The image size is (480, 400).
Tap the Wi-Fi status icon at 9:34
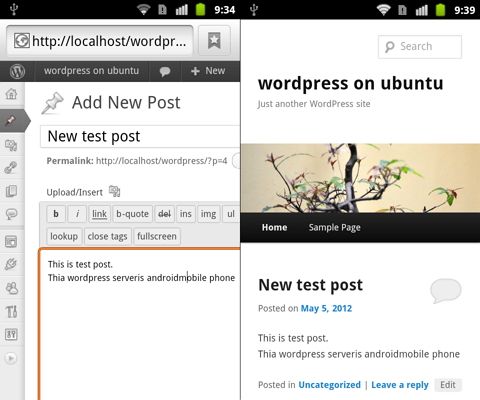[144, 9]
